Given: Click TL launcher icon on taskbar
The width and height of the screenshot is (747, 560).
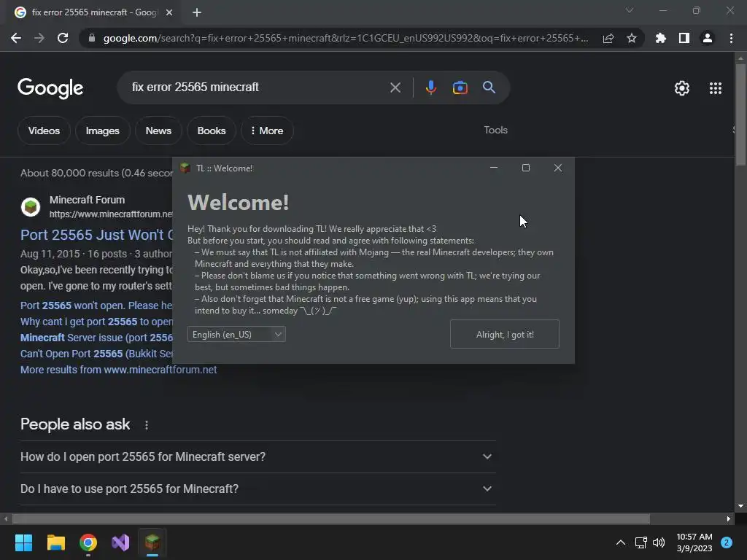Looking at the screenshot, I should tap(152, 542).
